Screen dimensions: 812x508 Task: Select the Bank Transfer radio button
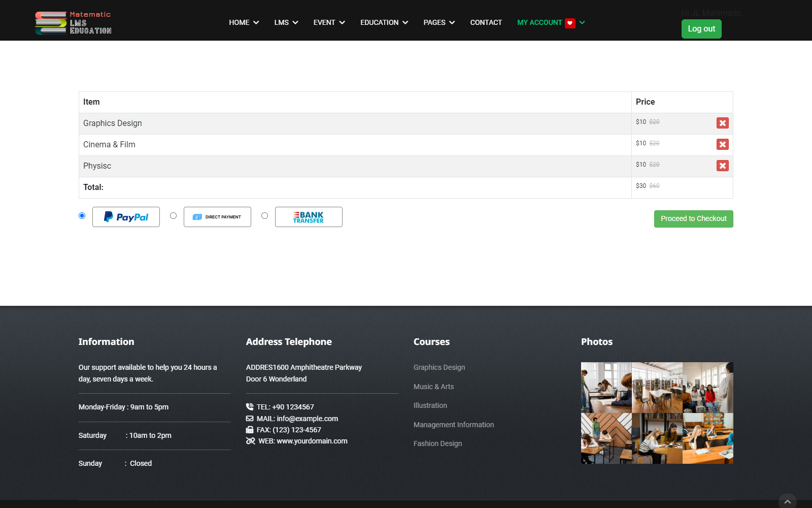click(x=265, y=216)
